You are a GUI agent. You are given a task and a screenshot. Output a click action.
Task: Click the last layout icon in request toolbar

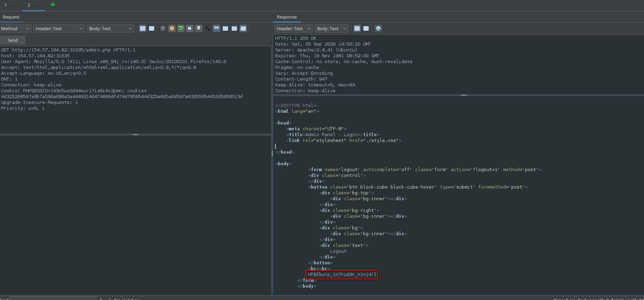pos(243,29)
